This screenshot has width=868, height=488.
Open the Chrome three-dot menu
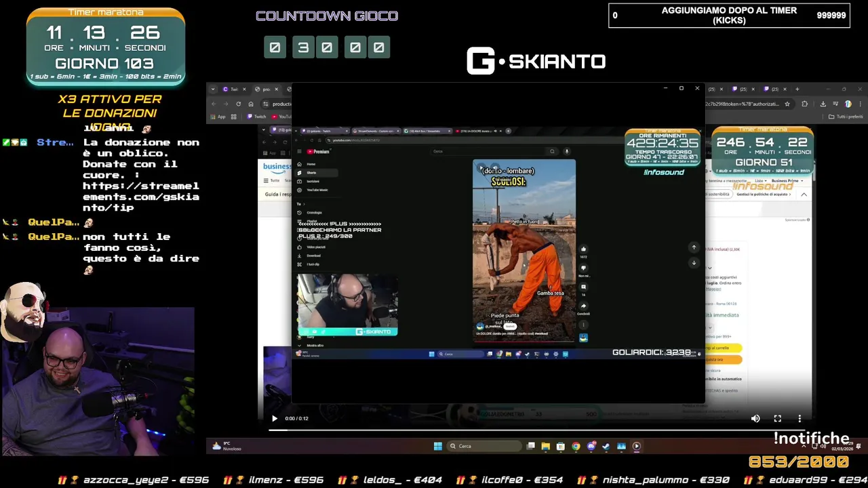(x=860, y=104)
